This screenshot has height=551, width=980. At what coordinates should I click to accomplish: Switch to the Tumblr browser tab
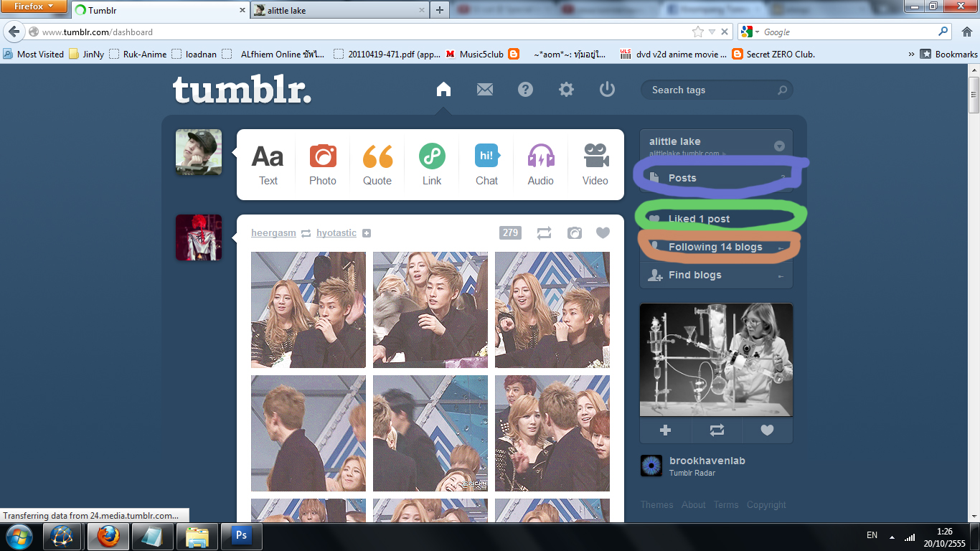(159, 10)
